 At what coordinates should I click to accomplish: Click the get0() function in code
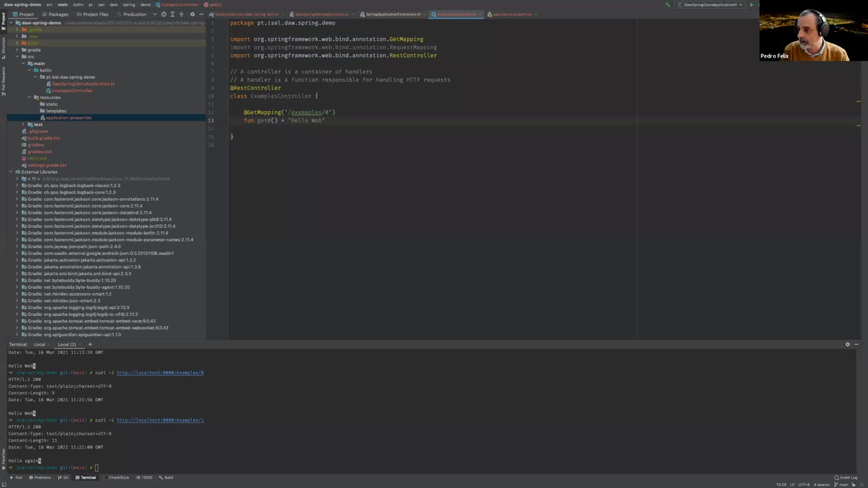point(267,121)
